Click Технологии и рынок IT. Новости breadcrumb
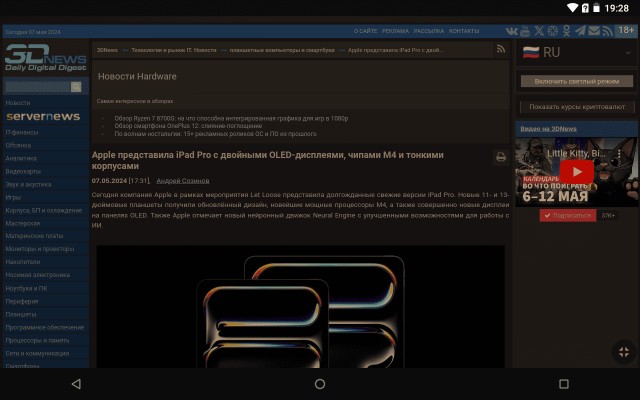This screenshot has width=640, height=400. tap(174, 50)
